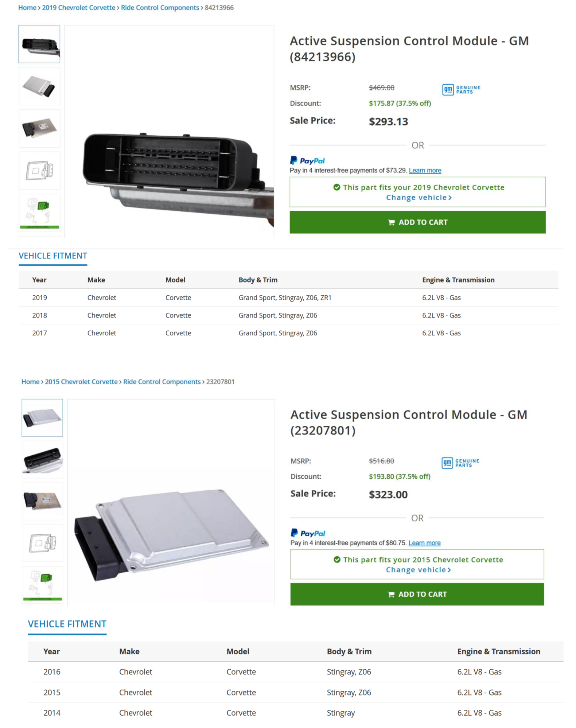This screenshot has height=728, width=576.
Task: Open Change vehicle for the 2015 Corvette
Action: pyautogui.click(x=418, y=570)
